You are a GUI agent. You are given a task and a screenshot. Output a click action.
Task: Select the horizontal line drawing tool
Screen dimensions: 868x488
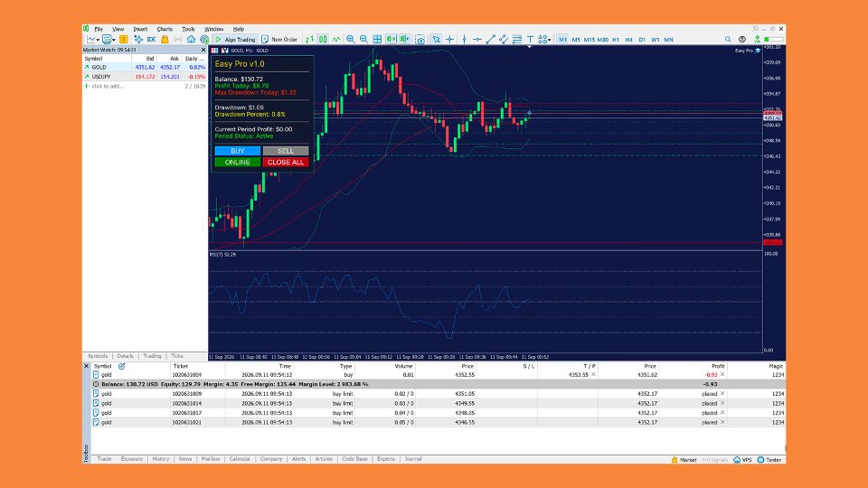tap(477, 39)
